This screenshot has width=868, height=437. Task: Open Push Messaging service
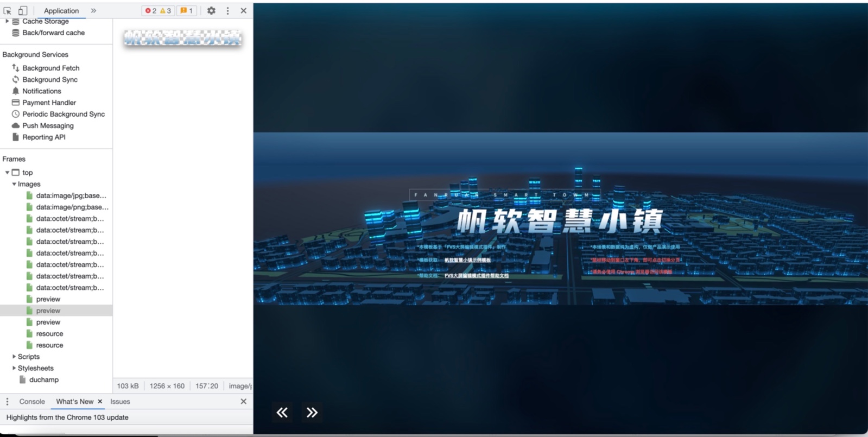pos(48,125)
